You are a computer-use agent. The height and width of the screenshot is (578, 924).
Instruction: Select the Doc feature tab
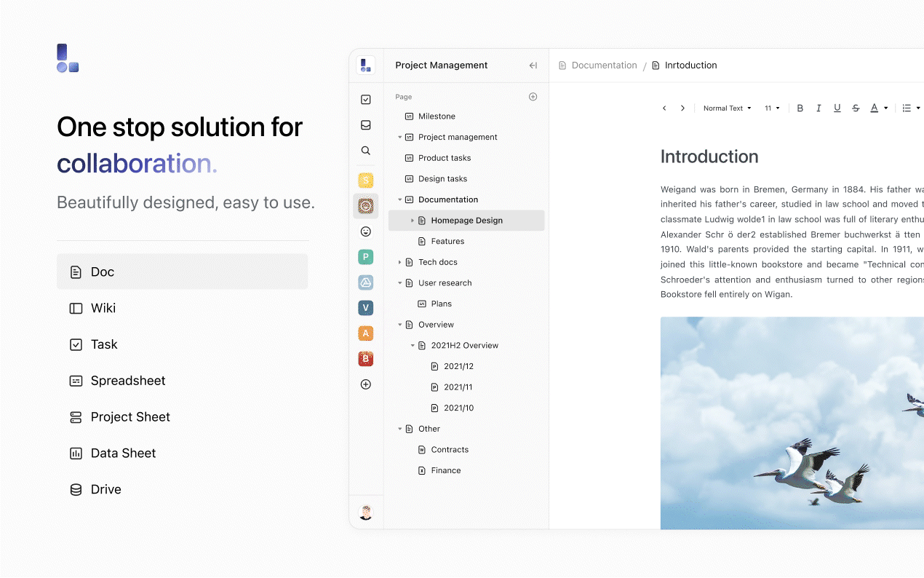pyautogui.click(x=182, y=272)
